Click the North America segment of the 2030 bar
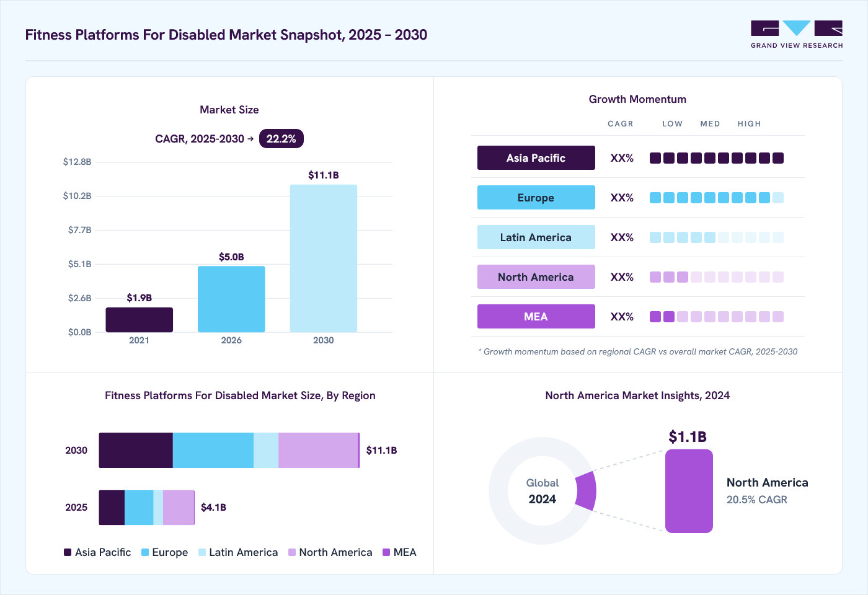The height and width of the screenshot is (595, 868). click(318, 451)
